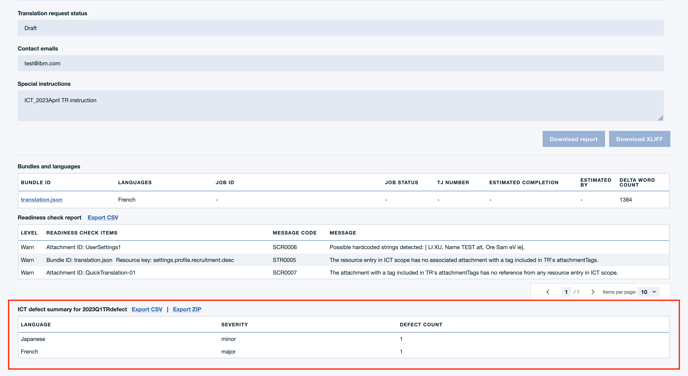Select SCR0007 message code cell
688x376 pixels.
click(285, 273)
